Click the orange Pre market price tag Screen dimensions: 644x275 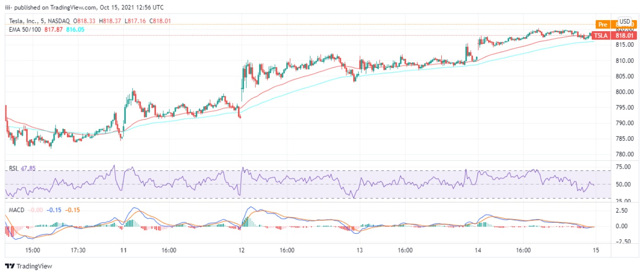click(616, 24)
